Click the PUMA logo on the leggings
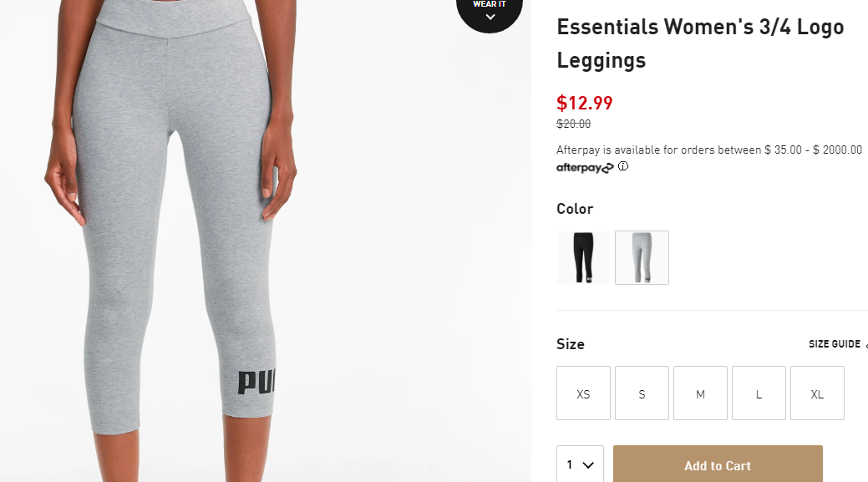868x482 pixels. point(256,383)
